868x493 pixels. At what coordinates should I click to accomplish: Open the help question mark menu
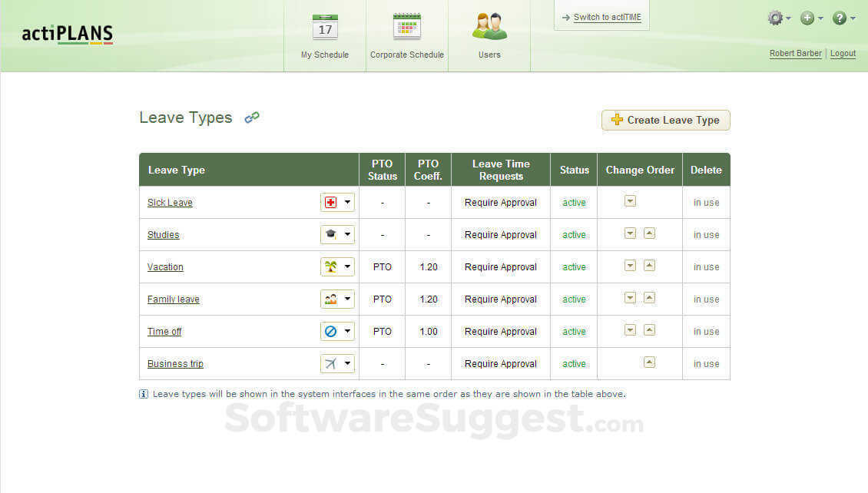841,18
